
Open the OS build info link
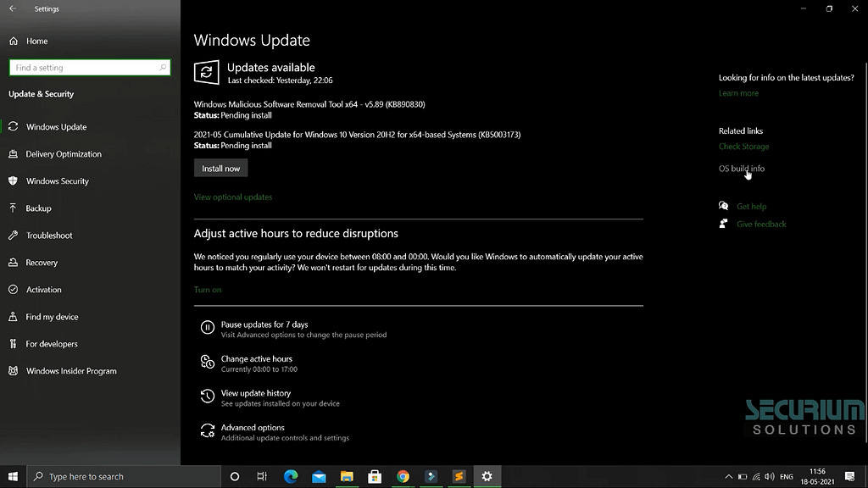click(742, 169)
